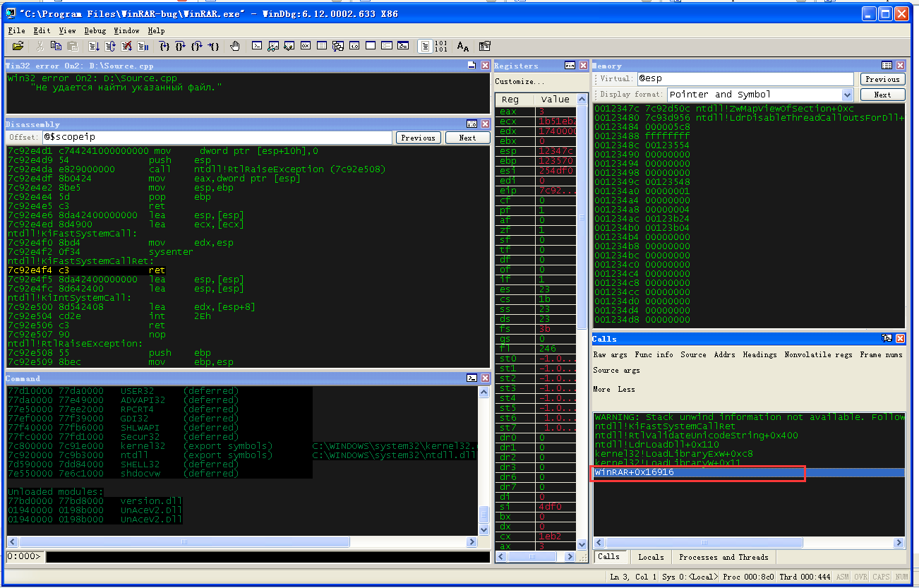
Task: Click the Go (run) toolbar icon
Action: point(93,46)
